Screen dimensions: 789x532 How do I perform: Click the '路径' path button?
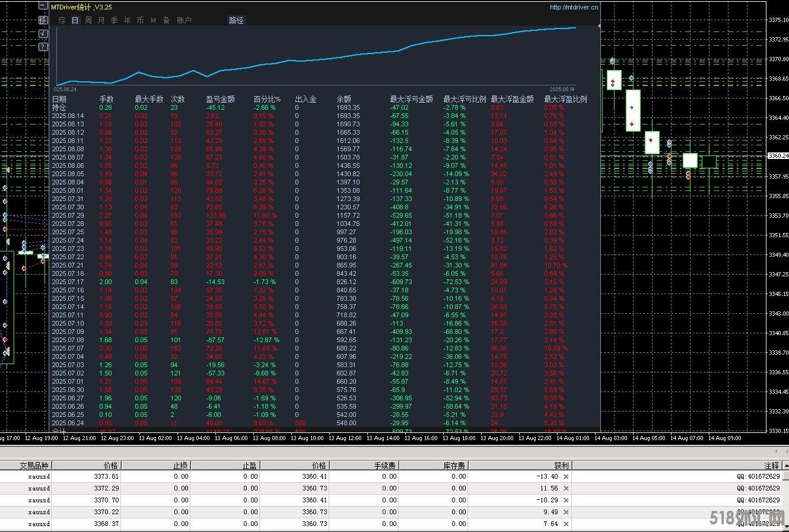click(x=236, y=20)
